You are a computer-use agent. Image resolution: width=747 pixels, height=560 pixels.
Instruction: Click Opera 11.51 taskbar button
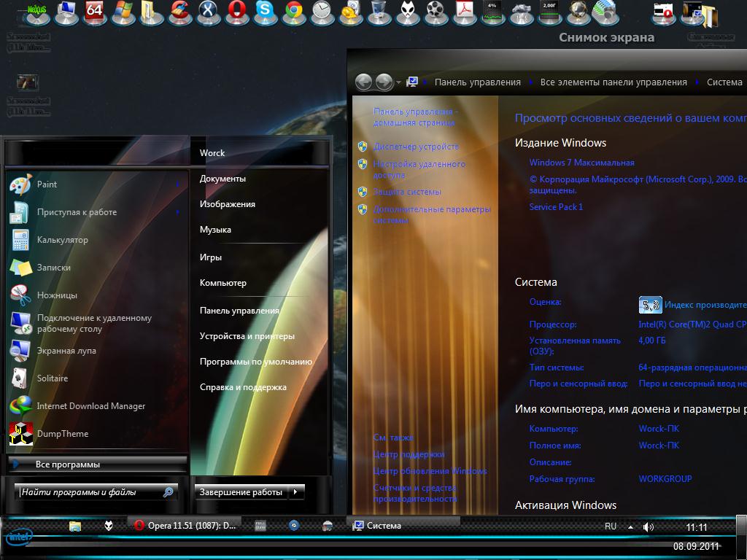[x=185, y=526]
